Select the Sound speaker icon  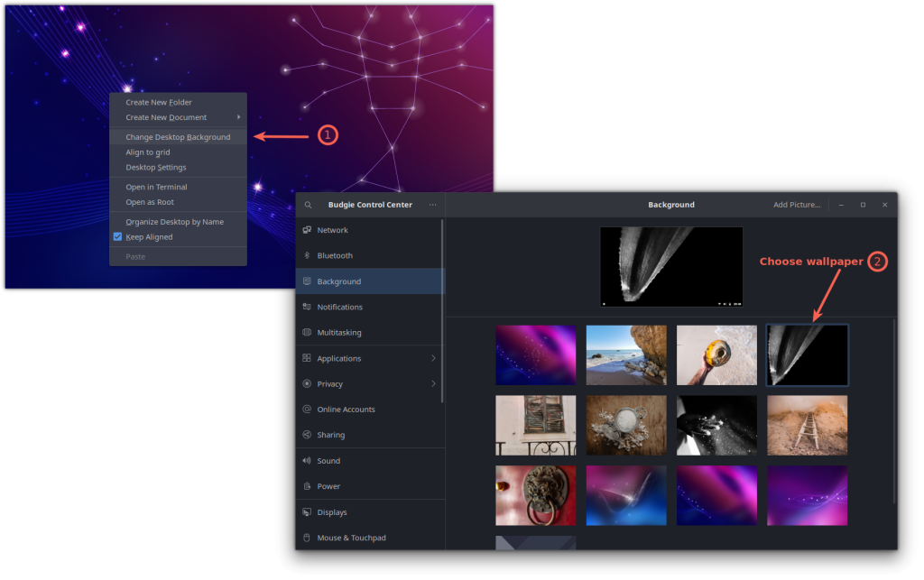point(308,461)
